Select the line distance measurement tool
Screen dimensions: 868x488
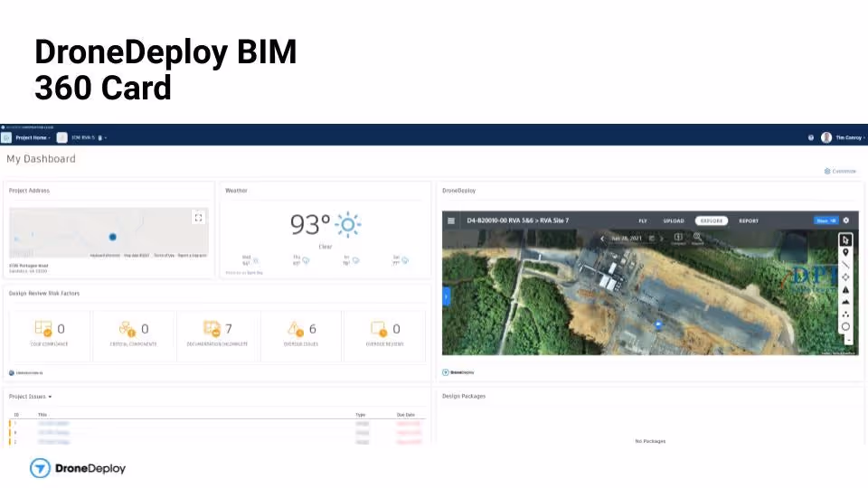coord(845,265)
